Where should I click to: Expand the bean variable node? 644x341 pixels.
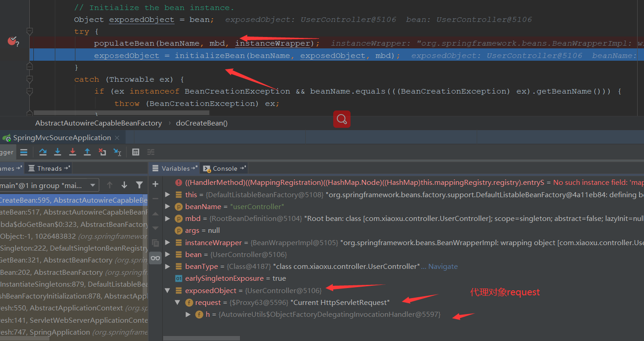tap(168, 254)
